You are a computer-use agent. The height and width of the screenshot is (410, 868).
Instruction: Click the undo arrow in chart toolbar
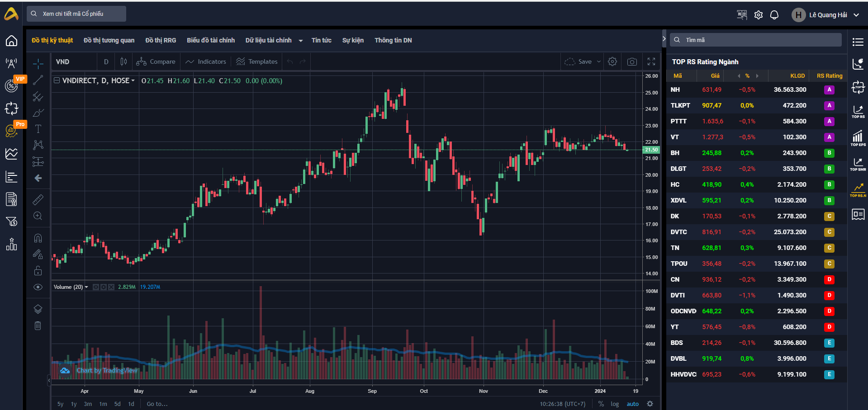(x=290, y=61)
